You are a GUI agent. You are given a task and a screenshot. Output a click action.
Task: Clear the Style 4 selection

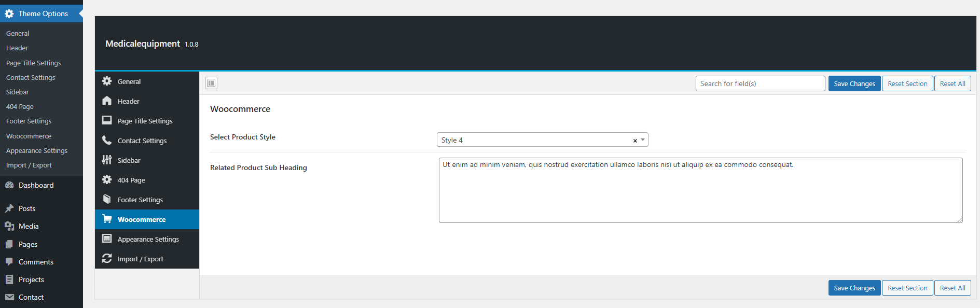click(x=634, y=141)
